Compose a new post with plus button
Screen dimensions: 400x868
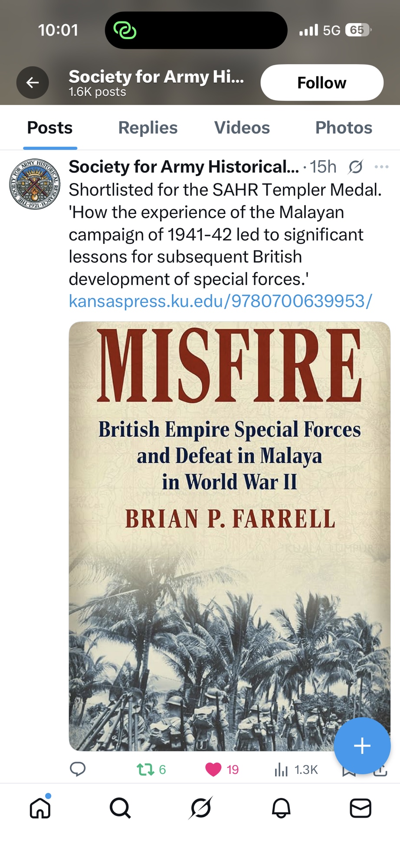pos(362,746)
